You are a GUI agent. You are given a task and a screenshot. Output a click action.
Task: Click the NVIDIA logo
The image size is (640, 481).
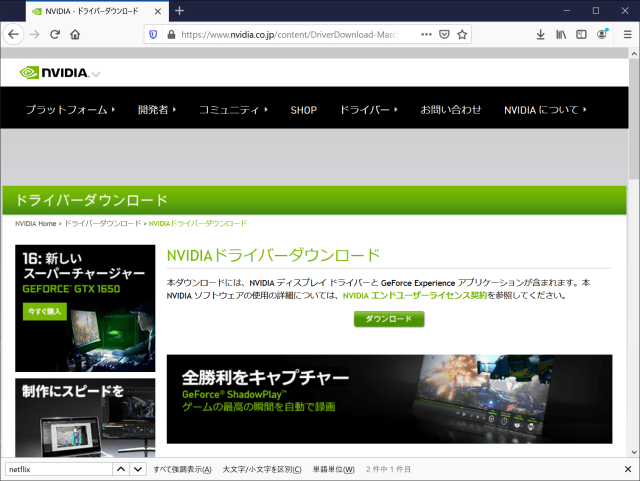coord(54,73)
